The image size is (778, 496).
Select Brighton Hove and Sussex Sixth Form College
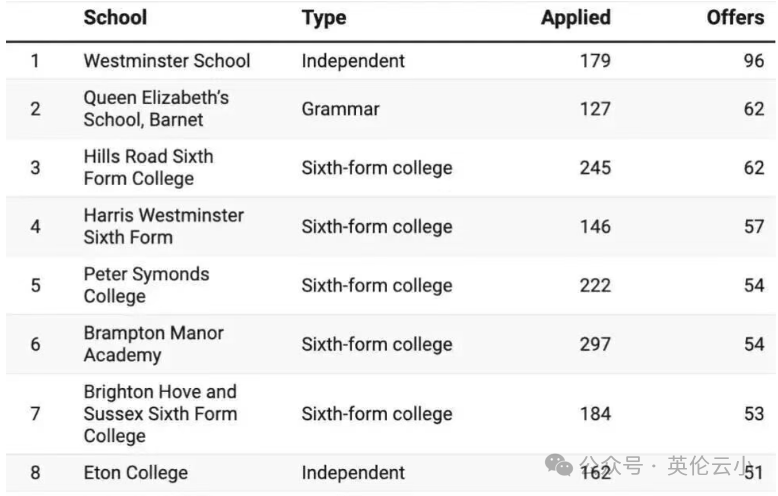[x=160, y=414]
